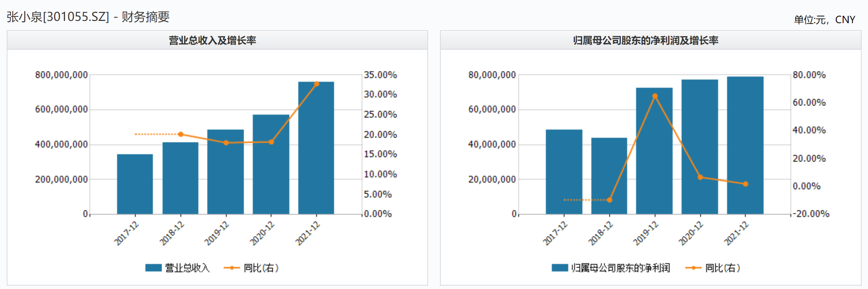Click the 2017-12 net profit bar
Screen dimensions: 868x289
(564, 172)
